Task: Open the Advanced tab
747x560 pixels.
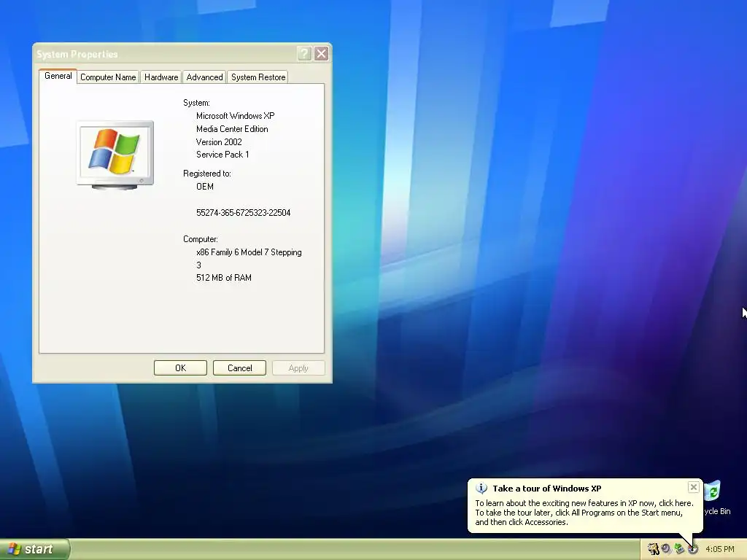Action: (x=204, y=77)
